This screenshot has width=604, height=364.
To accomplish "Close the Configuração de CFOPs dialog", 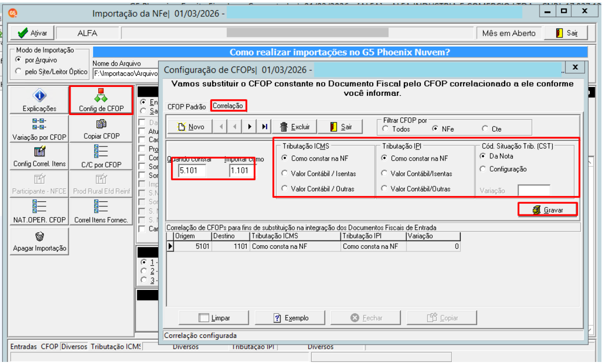I will coord(575,67).
